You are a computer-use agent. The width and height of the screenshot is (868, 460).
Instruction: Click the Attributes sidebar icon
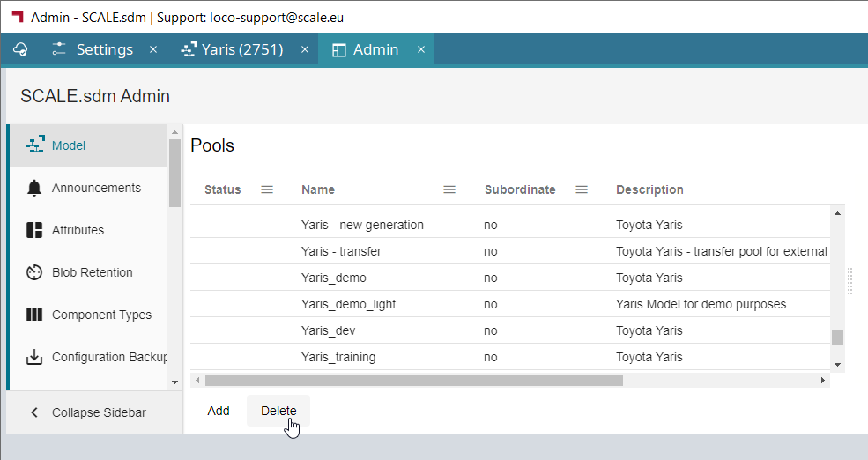(34, 230)
